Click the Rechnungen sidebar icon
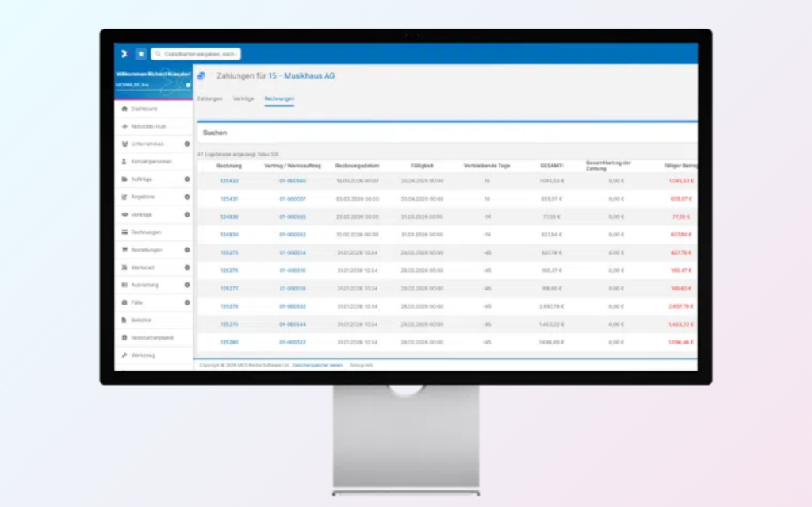The height and width of the screenshot is (507, 812). coord(147,232)
